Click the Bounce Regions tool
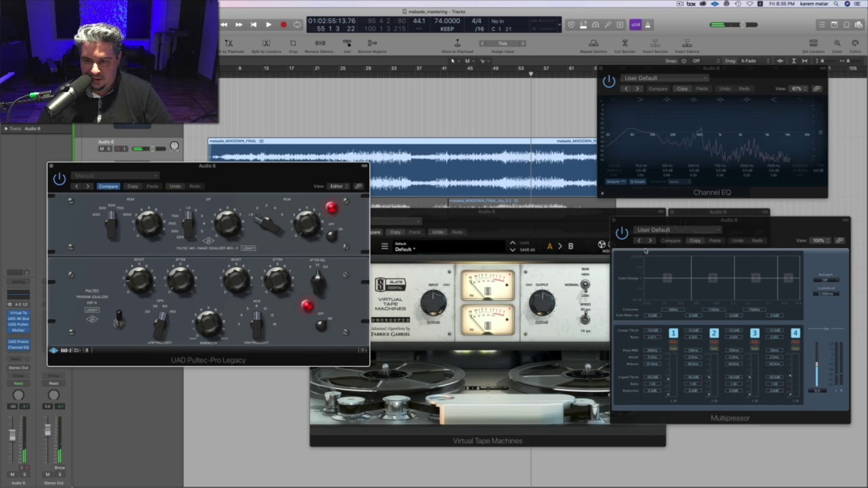The image size is (868, 488). (x=372, y=46)
